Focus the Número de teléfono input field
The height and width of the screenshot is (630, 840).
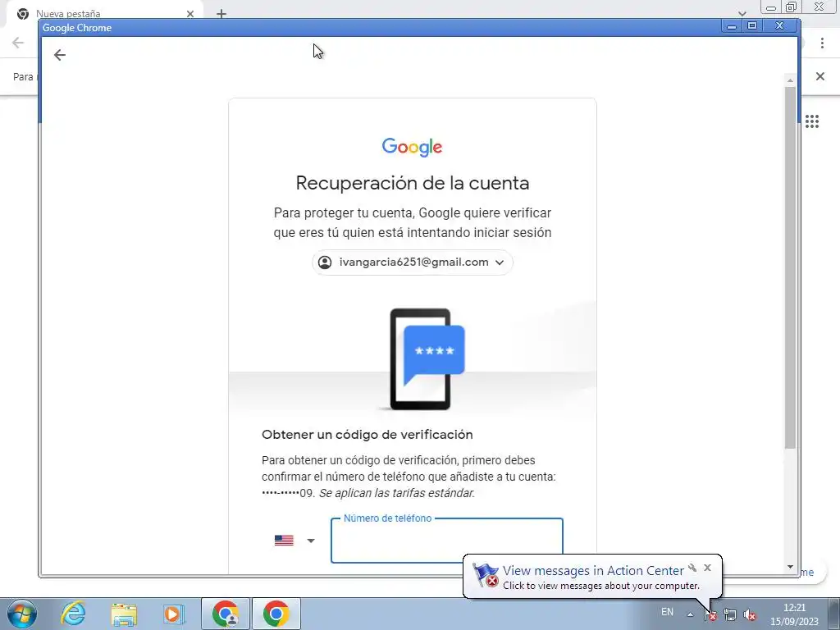[447, 541]
